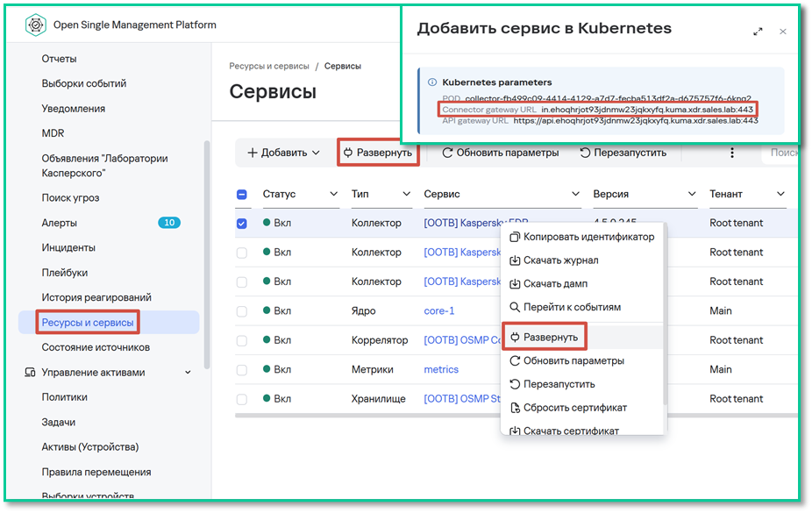Open the Добавить dropdown button
Screen dimensions: 812x513
(x=284, y=153)
